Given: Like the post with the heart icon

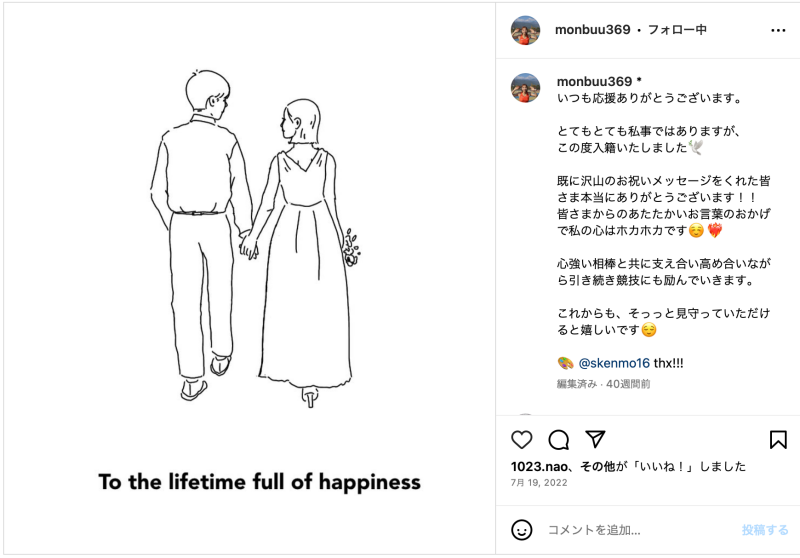Looking at the screenshot, I should (521, 440).
